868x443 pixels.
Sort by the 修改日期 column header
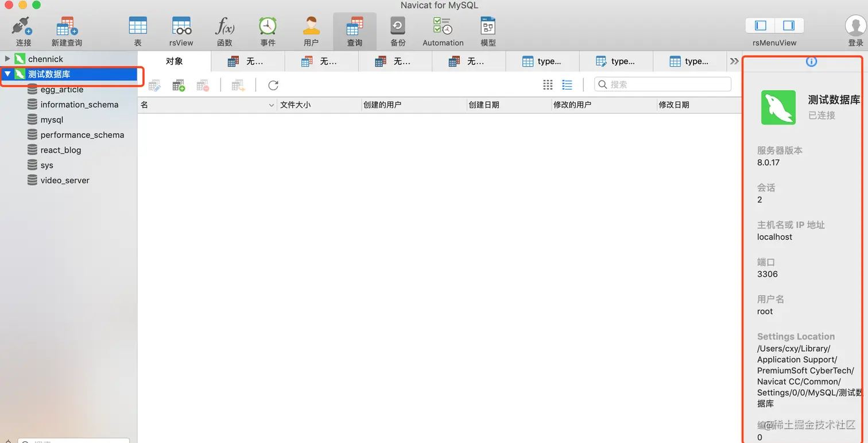point(699,105)
